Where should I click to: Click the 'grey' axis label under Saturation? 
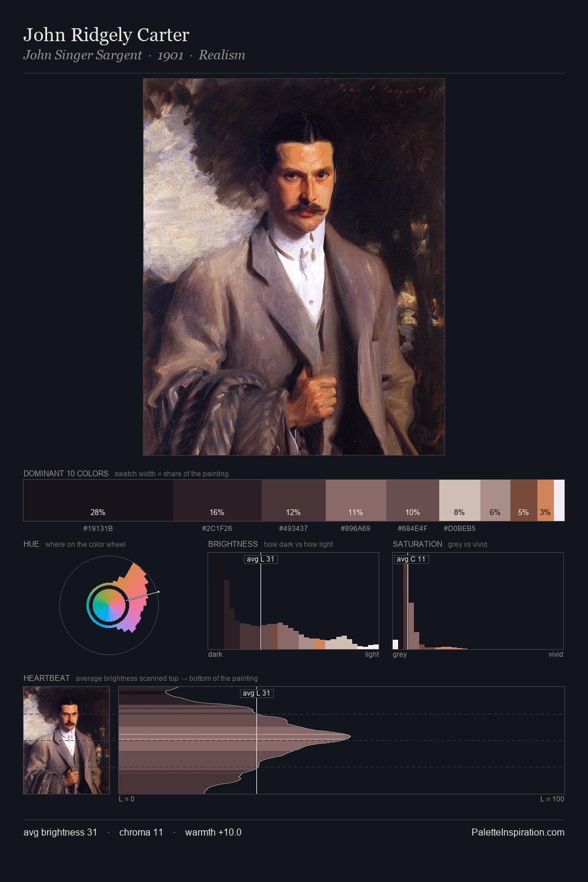pos(400,654)
